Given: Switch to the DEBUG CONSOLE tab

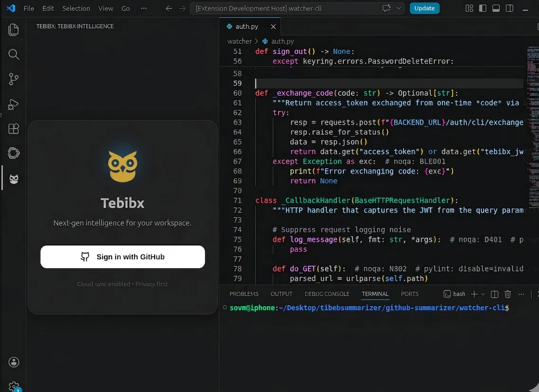Looking at the screenshot, I should click(327, 294).
